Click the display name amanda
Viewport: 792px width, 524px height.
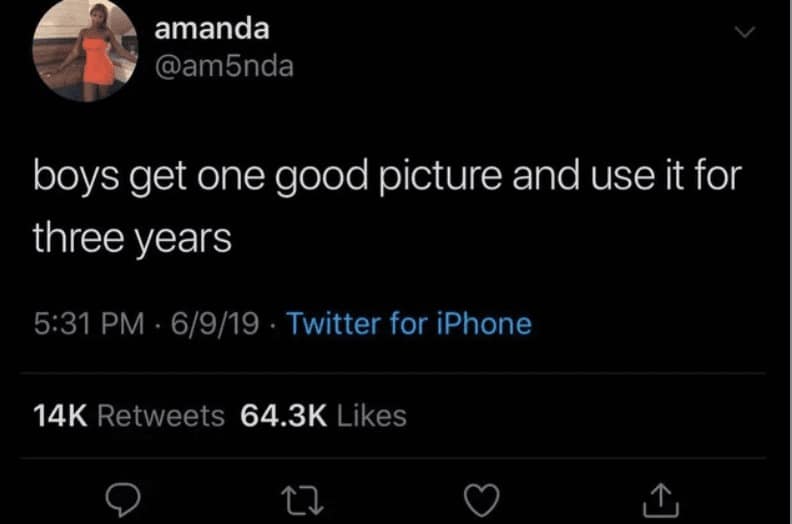coord(211,29)
